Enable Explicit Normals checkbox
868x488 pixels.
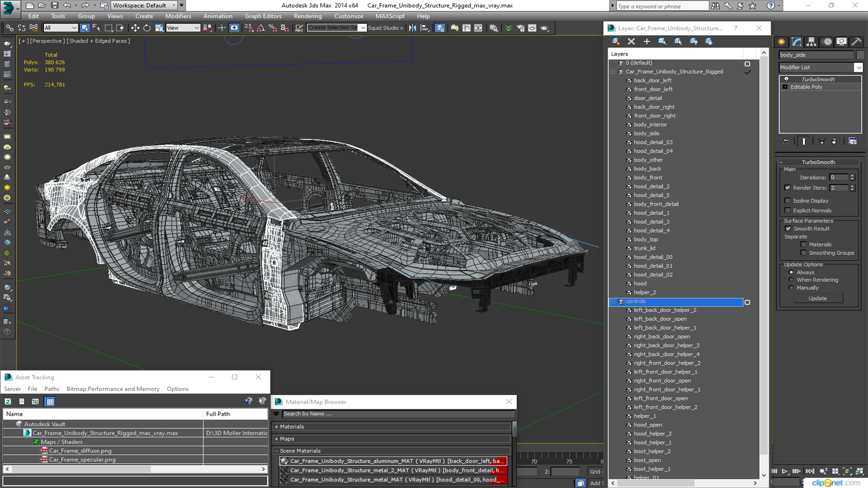tap(788, 211)
